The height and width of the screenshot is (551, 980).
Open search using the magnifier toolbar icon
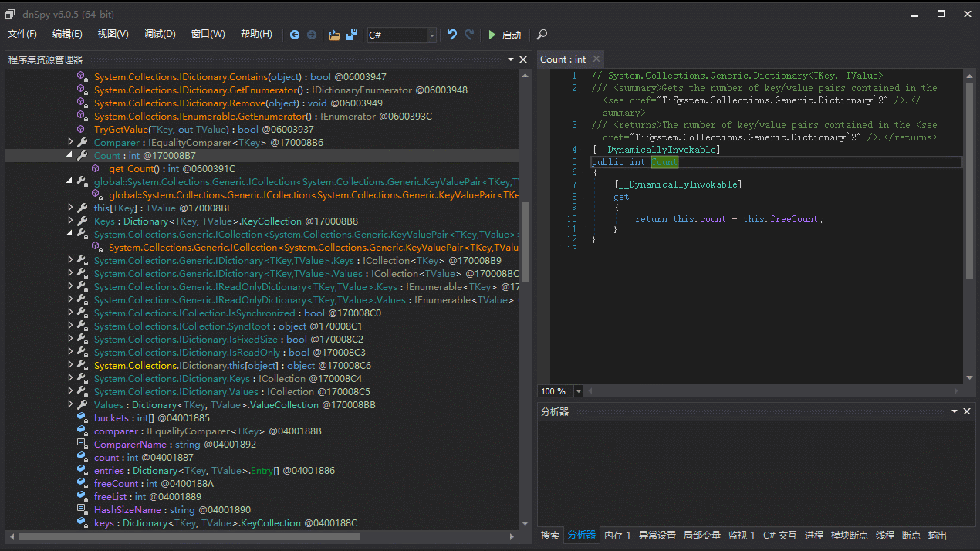(541, 35)
